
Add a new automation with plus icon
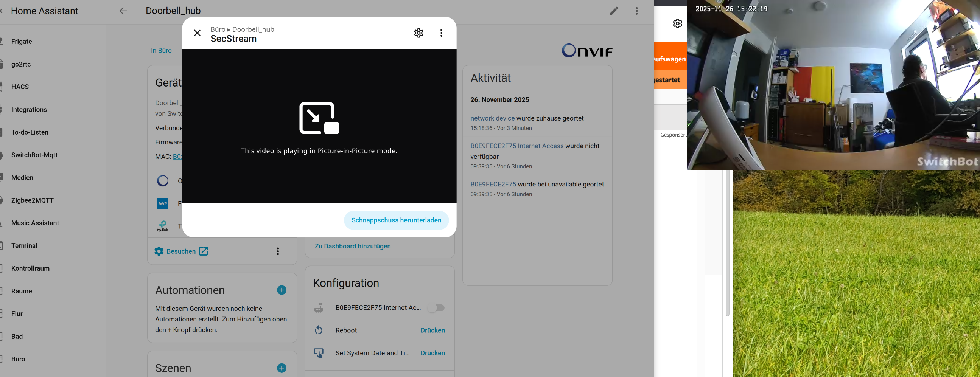[x=282, y=290]
